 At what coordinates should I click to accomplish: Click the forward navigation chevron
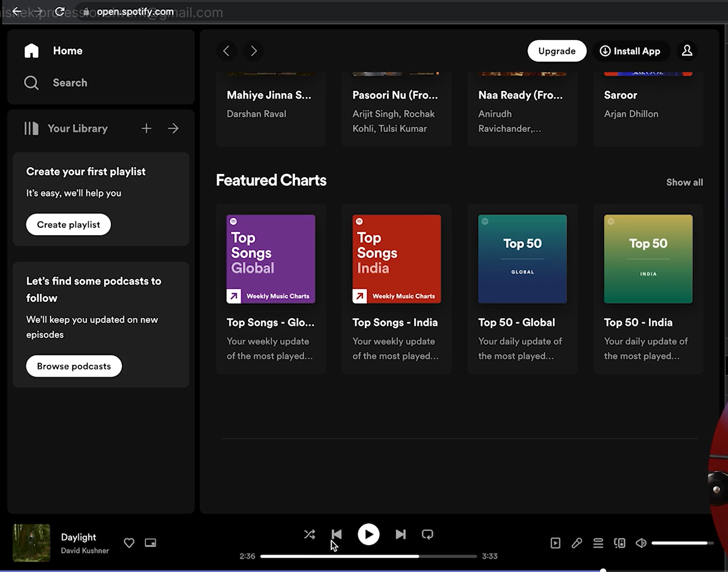253,51
